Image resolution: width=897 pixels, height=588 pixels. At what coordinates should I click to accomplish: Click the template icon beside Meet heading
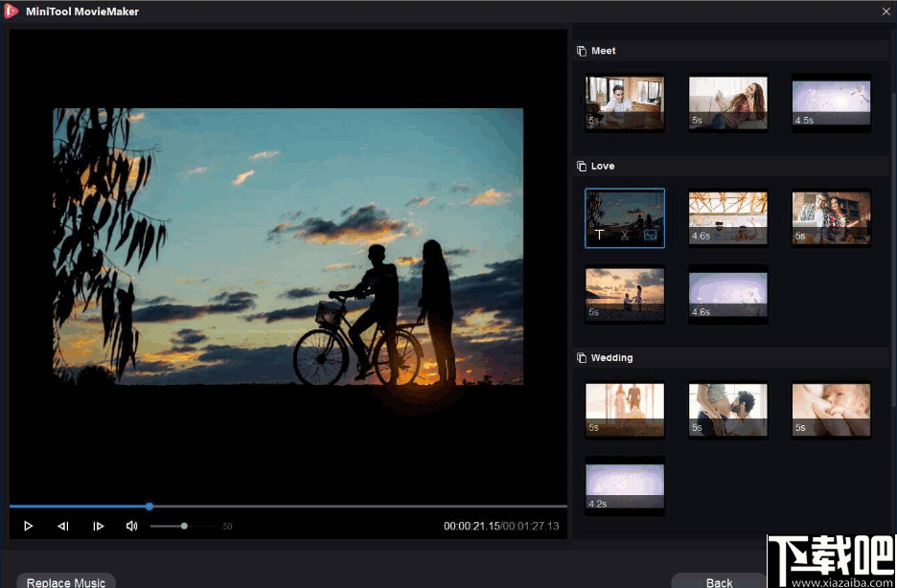pos(582,50)
